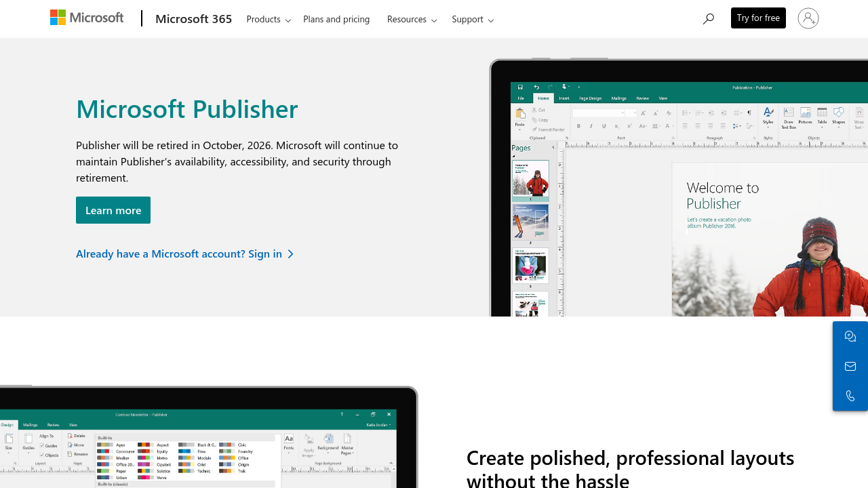Expand the Support dropdown menu

coord(472,19)
